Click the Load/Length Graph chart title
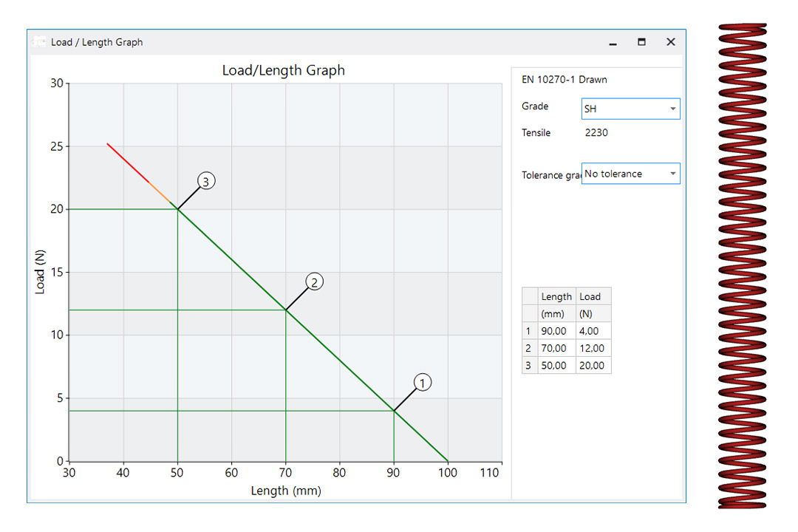The width and height of the screenshot is (798, 532). tap(283, 71)
